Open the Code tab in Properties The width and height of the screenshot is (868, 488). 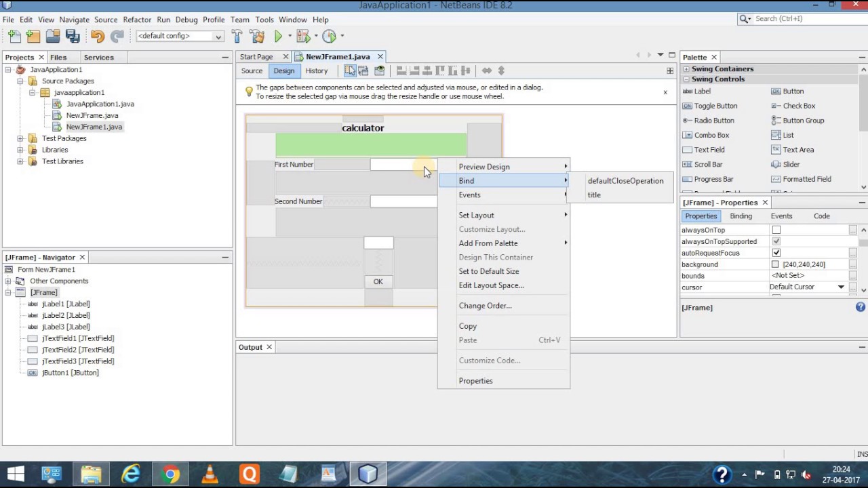[821, 216]
